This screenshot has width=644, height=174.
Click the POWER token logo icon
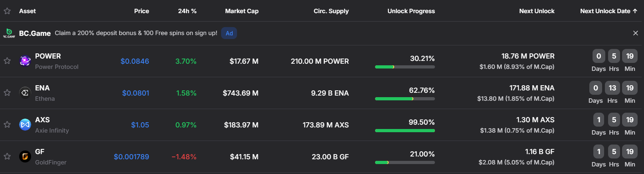[x=25, y=61]
